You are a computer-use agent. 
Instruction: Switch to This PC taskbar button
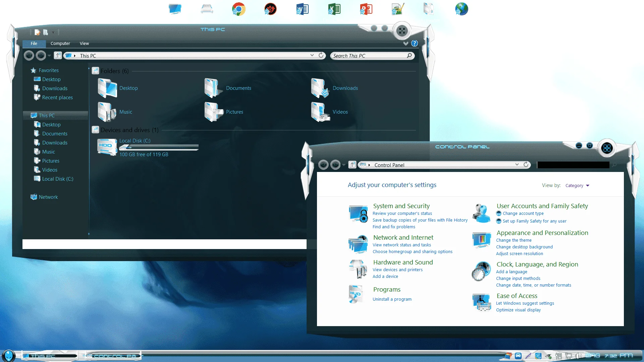click(50, 356)
